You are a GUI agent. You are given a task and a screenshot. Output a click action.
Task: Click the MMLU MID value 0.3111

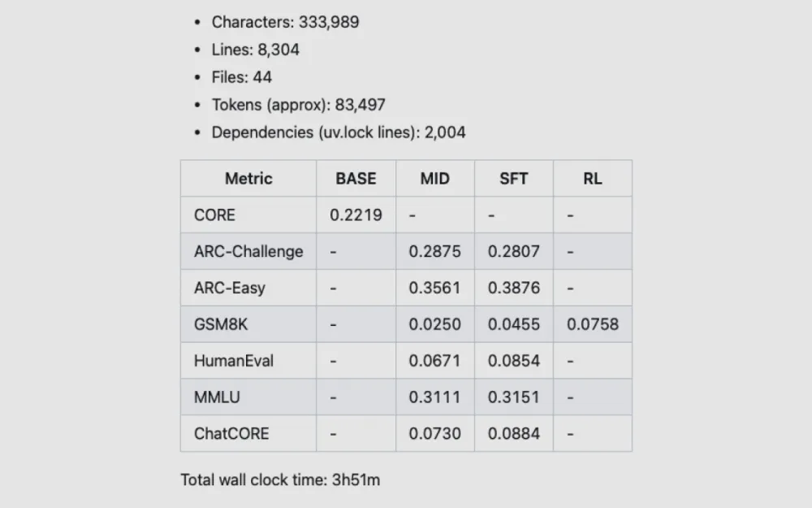click(434, 397)
